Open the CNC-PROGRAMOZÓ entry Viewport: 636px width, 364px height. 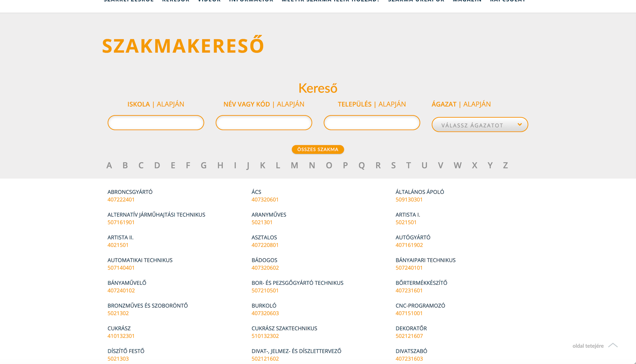[x=420, y=306]
